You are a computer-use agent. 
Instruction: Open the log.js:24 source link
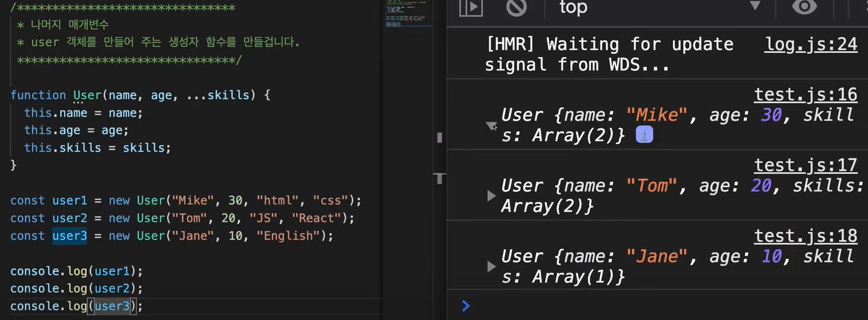point(811,45)
